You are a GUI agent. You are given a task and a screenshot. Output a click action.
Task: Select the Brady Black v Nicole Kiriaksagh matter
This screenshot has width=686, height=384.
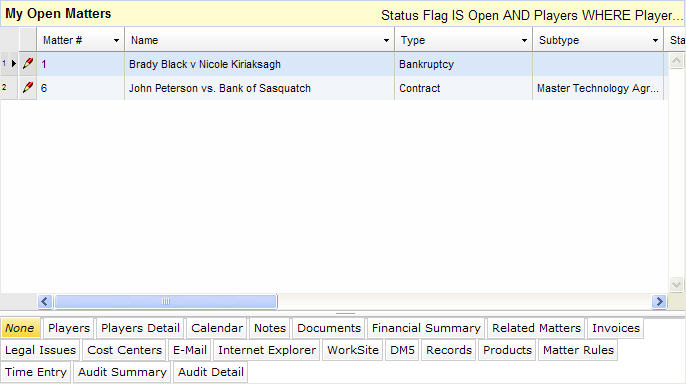(205, 64)
